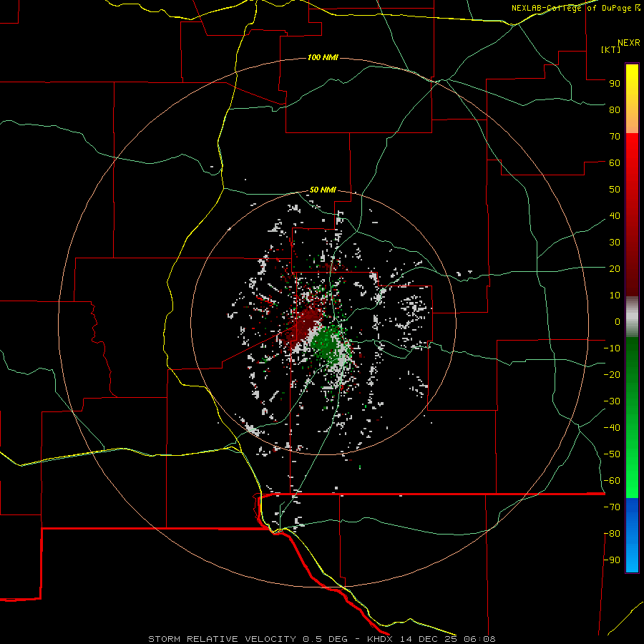Click the 60 value on velocity scale
The image size is (644, 644).
pos(615,162)
